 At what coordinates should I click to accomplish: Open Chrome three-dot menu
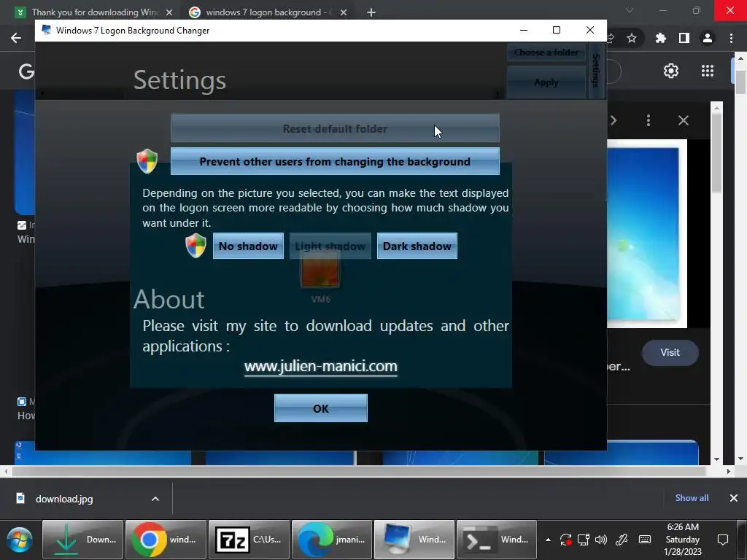click(x=731, y=38)
